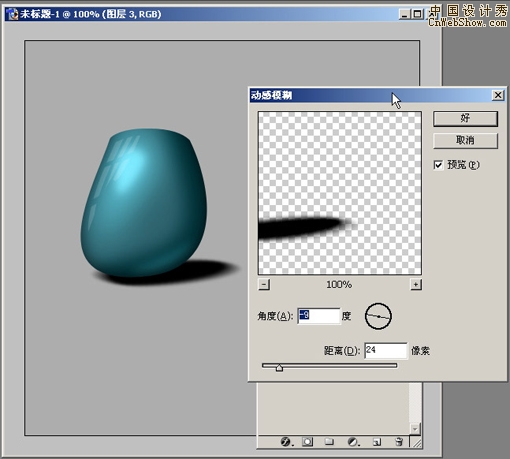Click the teal vase on canvas
Image resolution: width=510 pixels, height=459 pixels.
click(x=143, y=203)
